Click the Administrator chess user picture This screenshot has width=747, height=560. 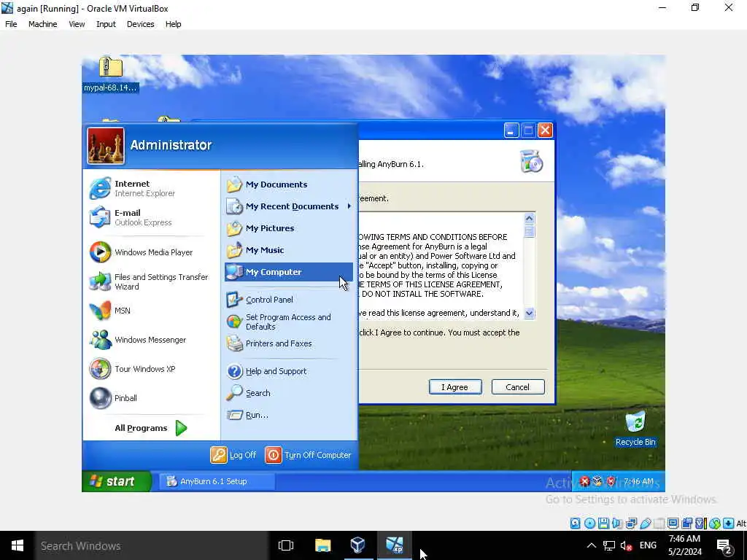(106, 146)
